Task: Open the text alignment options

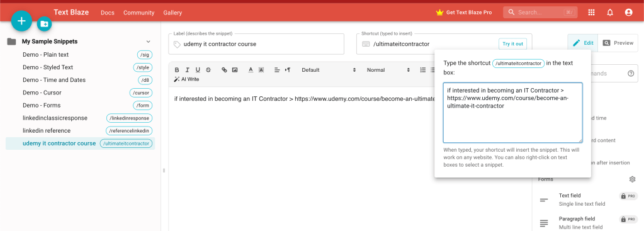Action: 277,70
